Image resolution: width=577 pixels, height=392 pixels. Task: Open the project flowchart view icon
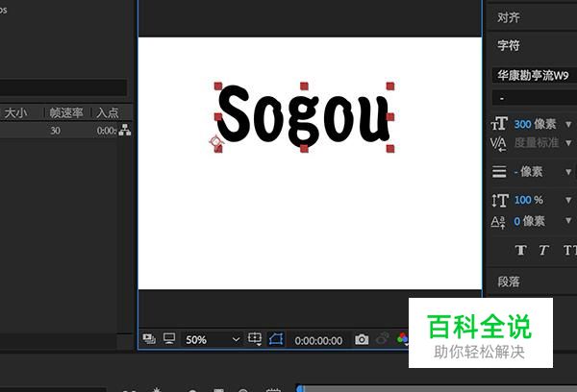pos(125,130)
